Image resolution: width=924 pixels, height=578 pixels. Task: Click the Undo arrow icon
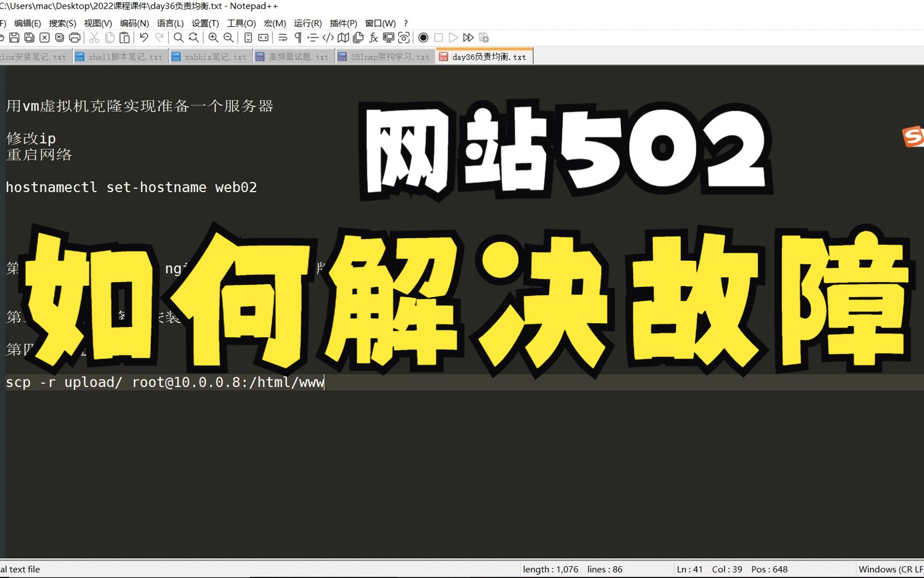144,37
